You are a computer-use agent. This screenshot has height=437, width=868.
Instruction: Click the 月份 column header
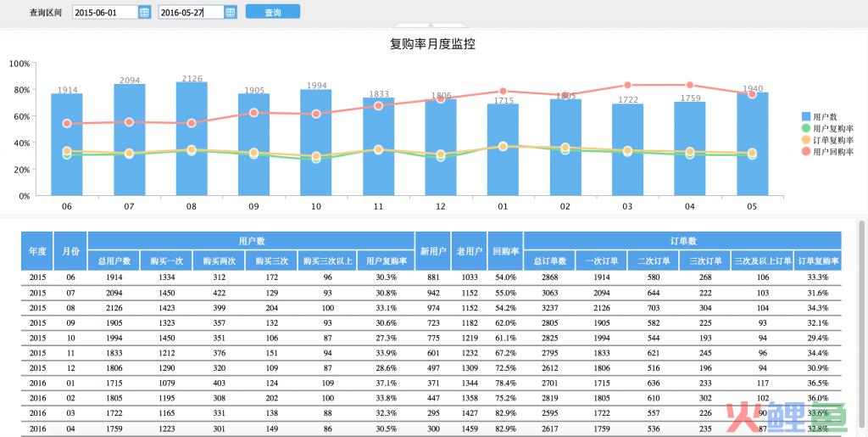[70, 251]
